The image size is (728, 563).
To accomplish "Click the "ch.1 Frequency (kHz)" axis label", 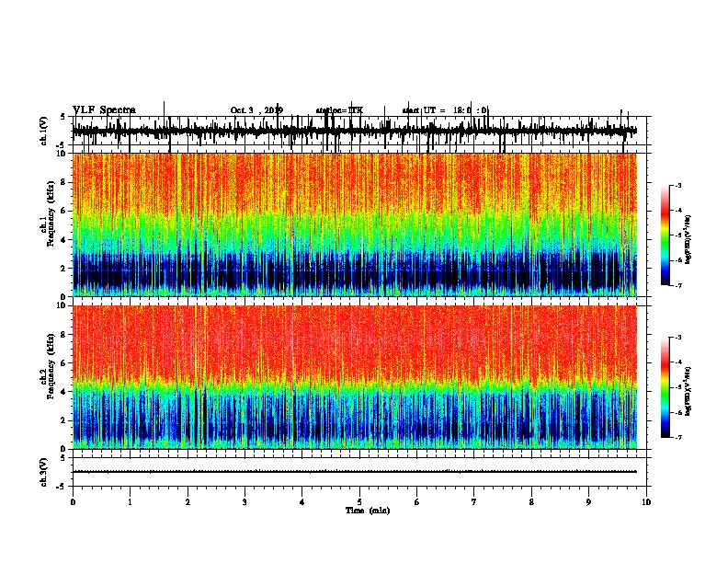I will click(49, 224).
